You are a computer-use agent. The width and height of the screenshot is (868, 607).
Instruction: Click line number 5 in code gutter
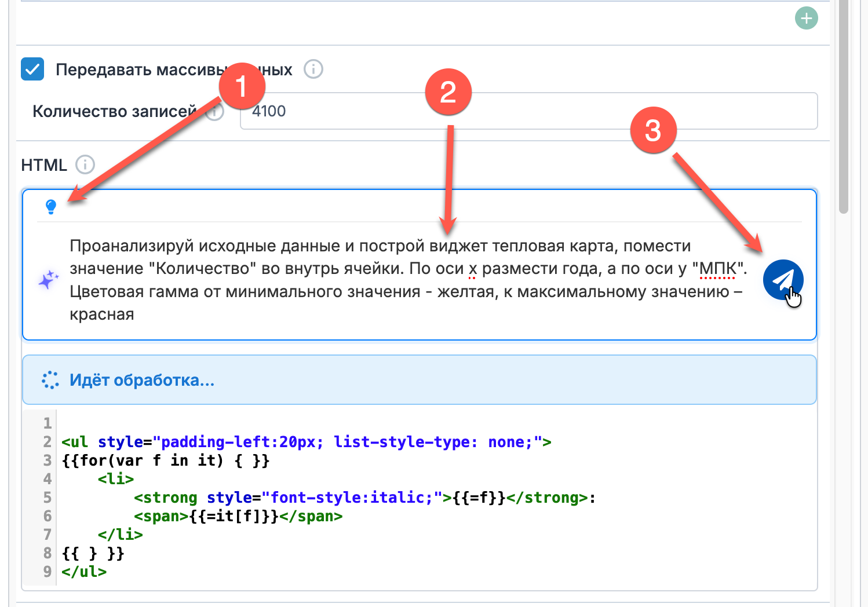pos(48,498)
